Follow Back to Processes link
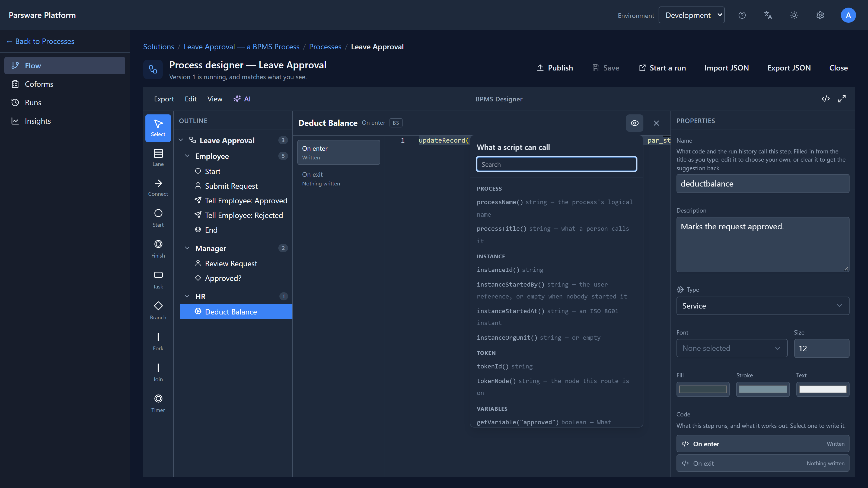Viewport: 868px width, 488px height. point(40,41)
